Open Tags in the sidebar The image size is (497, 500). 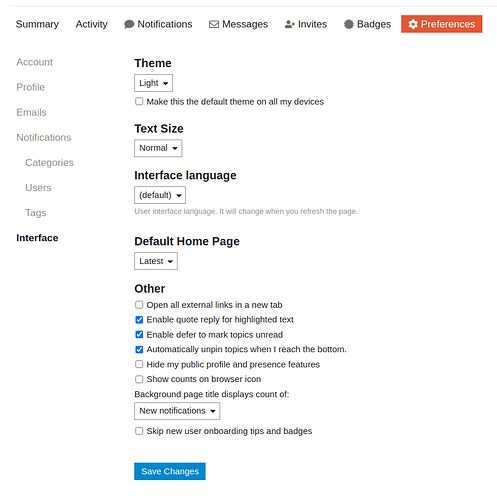(x=36, y=213)
